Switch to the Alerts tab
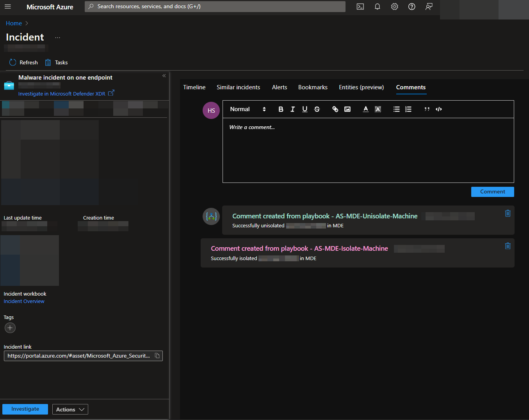 coord(280,87)
